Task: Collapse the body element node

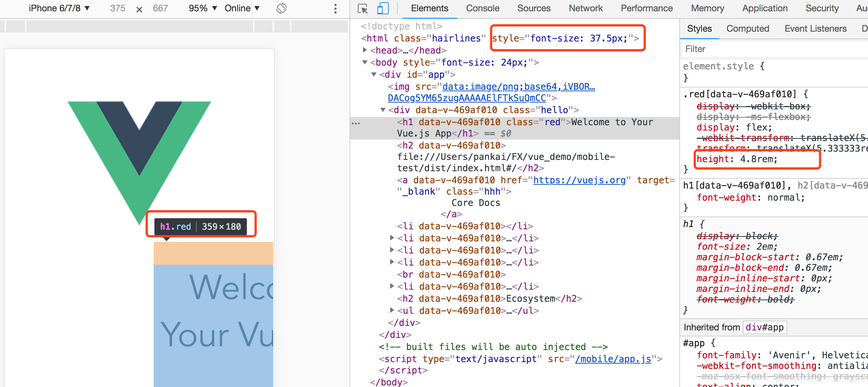Action: (x=365, y=62)
